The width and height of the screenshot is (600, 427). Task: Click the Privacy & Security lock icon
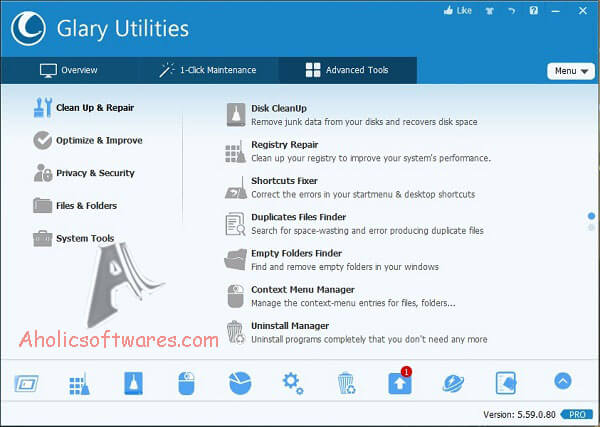point(43,173)
